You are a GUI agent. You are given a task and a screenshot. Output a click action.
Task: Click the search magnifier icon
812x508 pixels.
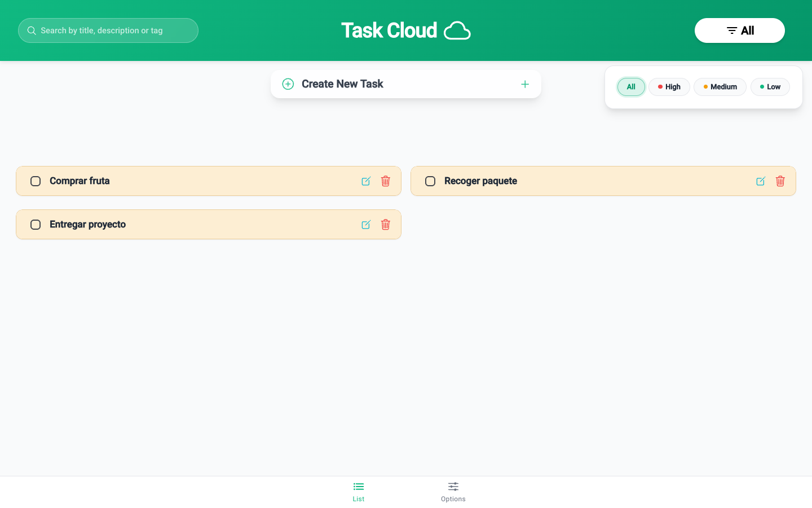(32, 30)
